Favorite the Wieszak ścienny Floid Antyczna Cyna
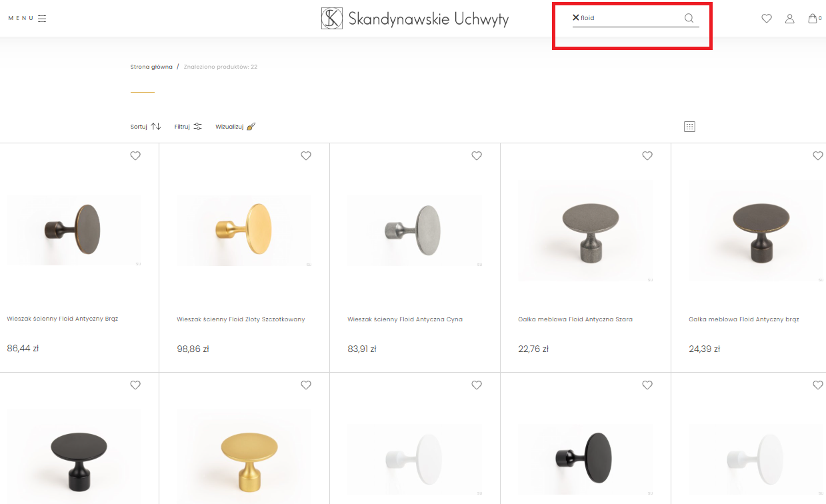Screen dimensions: 826x504 click(477, 156)
